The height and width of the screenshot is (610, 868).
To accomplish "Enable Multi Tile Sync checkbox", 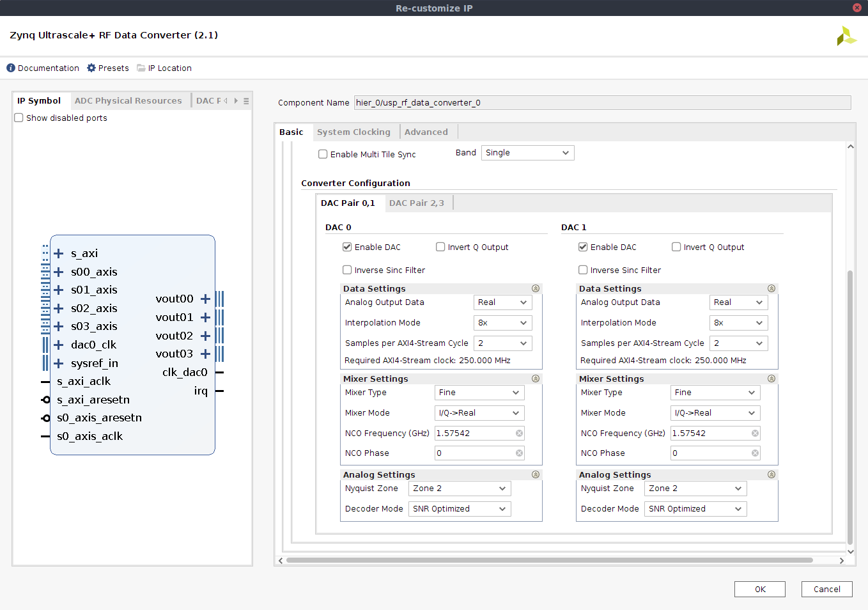I will 323,154.
